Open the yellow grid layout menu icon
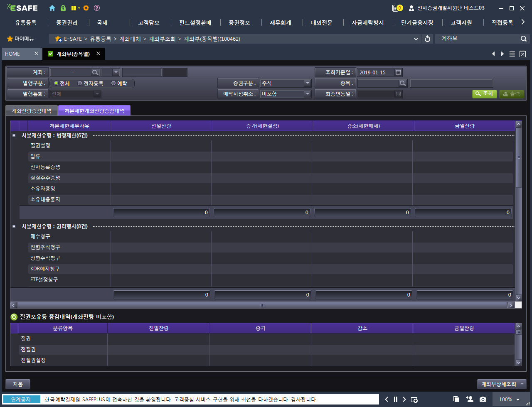Image resolution: width=532 pixels, height=407 pixels. 75,8
